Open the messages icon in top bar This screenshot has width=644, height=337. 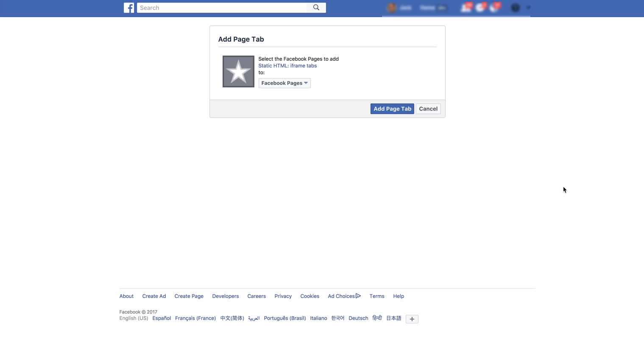pos(480,8)
